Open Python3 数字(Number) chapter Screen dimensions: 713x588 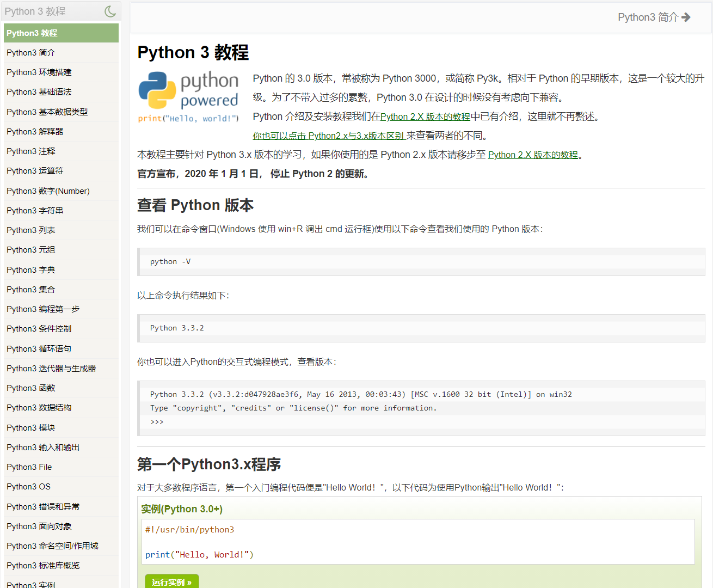click(x=61, y=191)
